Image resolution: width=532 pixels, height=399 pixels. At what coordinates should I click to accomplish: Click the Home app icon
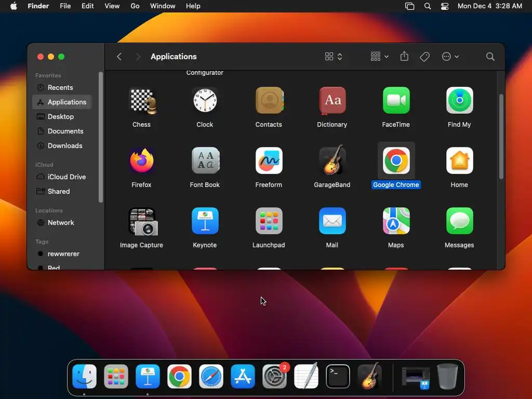point(459,161)
